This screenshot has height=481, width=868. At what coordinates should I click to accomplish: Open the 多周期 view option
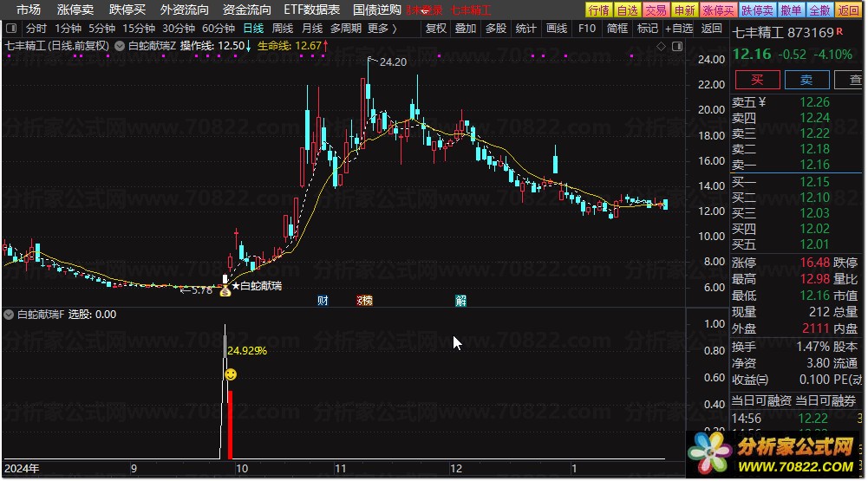(x=345, y=29)
